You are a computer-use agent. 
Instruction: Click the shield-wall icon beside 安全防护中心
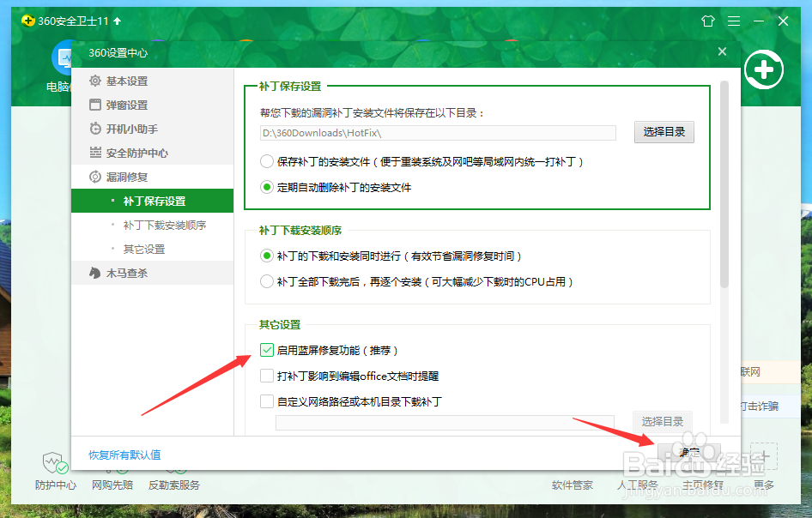[x=95, y=153]
